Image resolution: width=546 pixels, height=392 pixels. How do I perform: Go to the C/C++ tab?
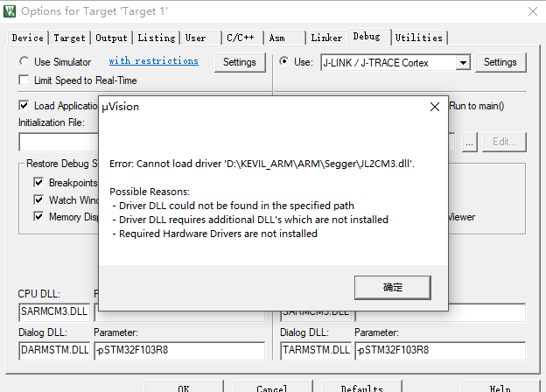coord(241,38)
